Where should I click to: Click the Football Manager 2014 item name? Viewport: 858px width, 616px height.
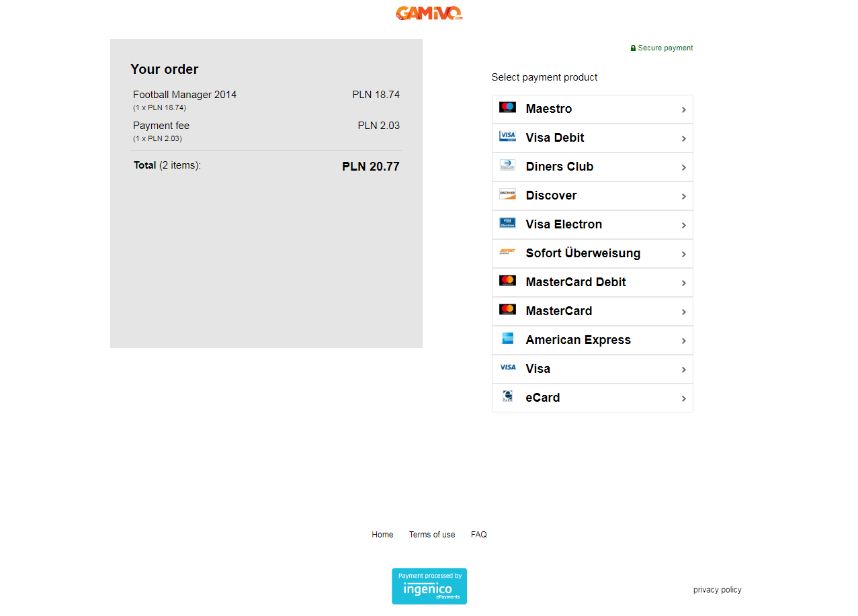[185, 95]
